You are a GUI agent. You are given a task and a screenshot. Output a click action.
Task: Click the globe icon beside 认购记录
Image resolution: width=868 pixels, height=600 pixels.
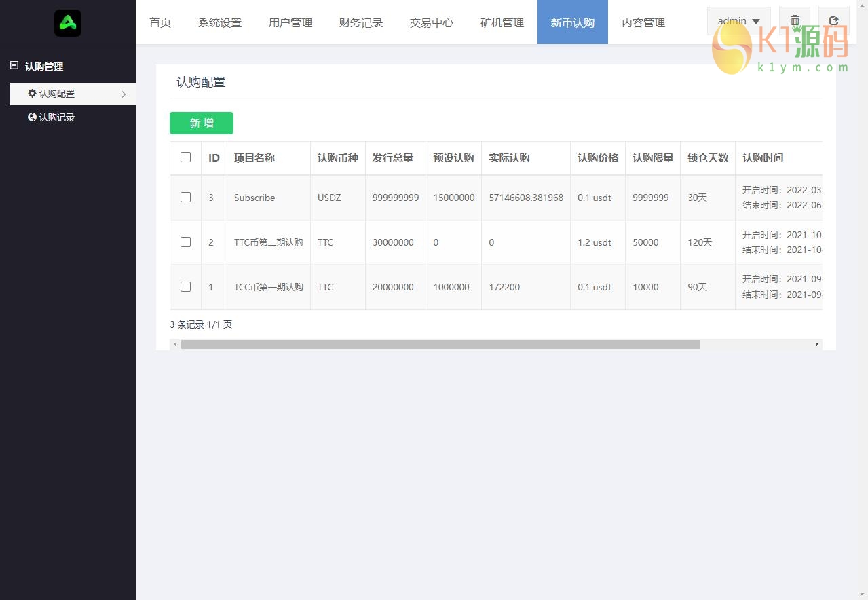[x=32, y=117]
